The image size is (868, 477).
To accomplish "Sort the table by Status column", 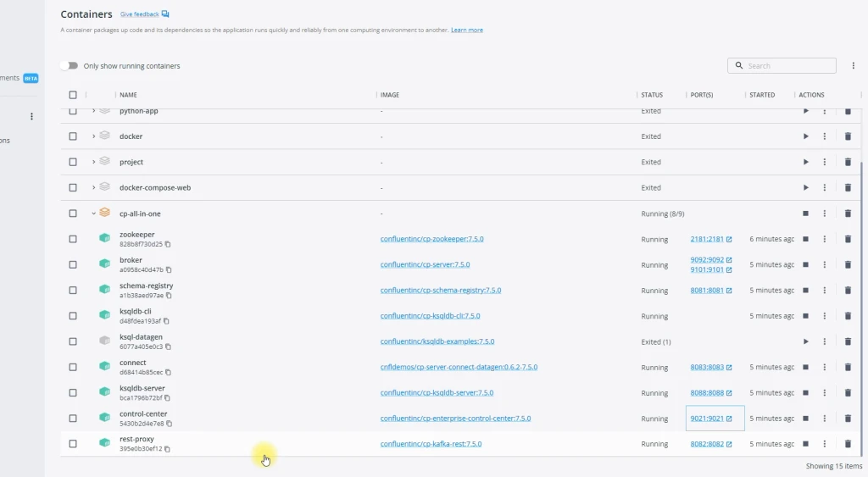I will pos(652,95).
